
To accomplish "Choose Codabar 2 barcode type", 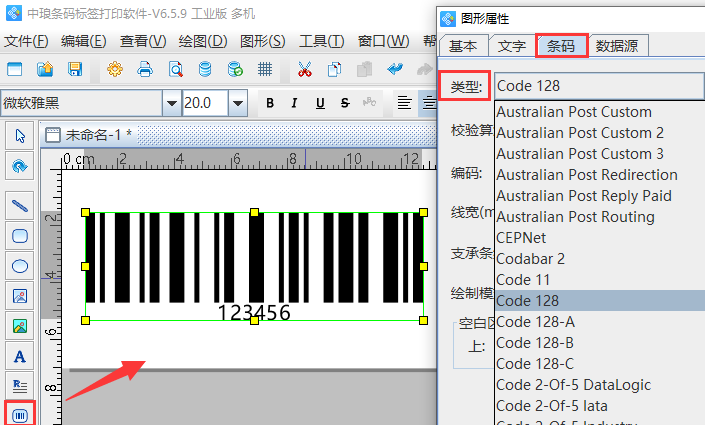I will [x=600, y=259].
